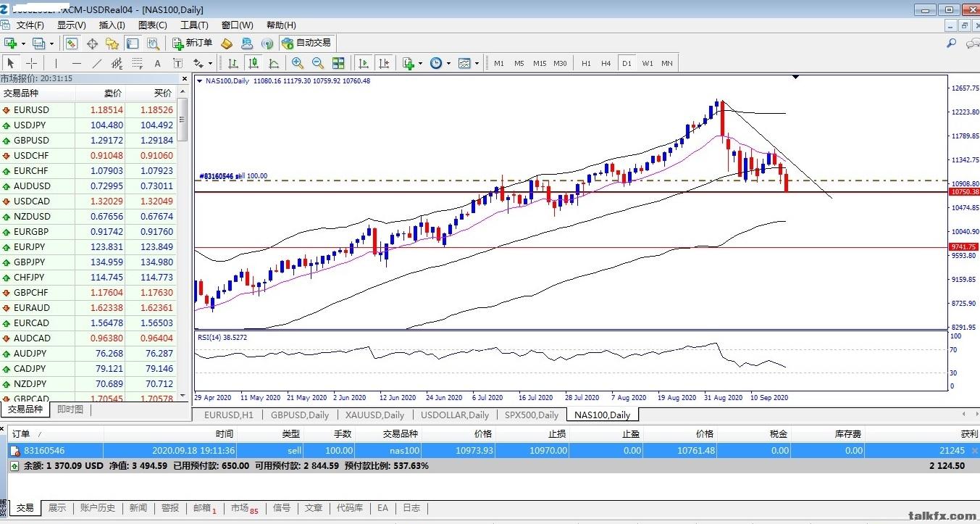
Task: Select the USDJPY row in Market Watch
Action: coord(88,125)
